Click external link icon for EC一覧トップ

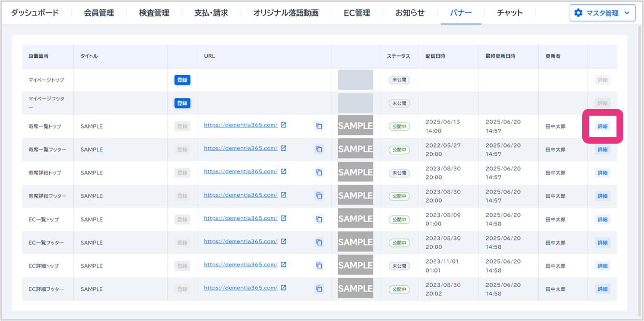click(x=284, y=218)
